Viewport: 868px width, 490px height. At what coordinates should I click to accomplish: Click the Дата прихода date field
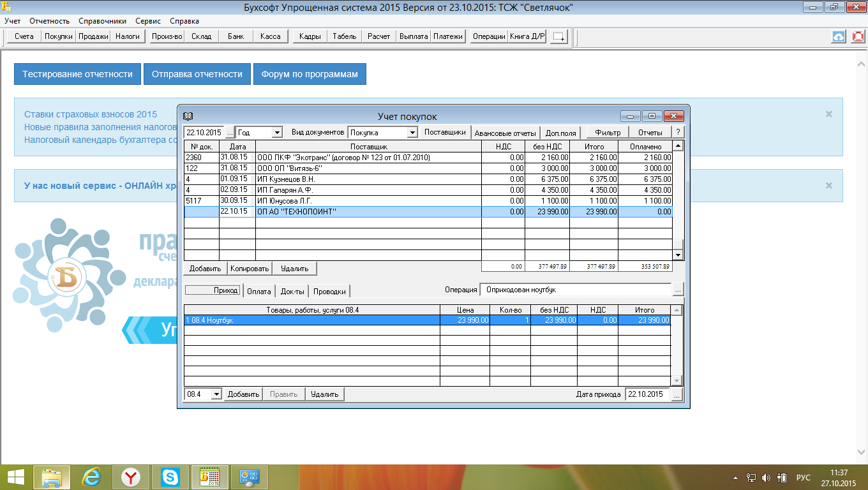coord(647,394)
